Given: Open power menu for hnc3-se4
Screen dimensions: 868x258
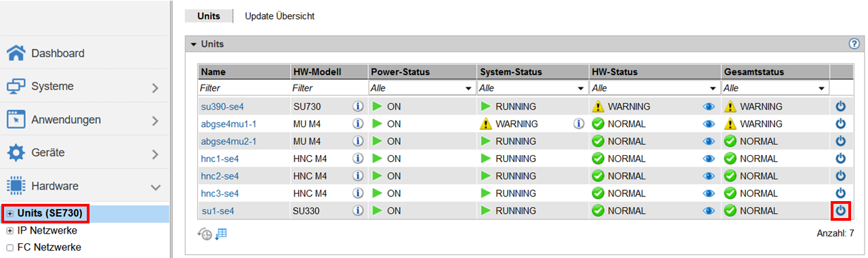Looking at the screenshot, I should pos(841,193).
